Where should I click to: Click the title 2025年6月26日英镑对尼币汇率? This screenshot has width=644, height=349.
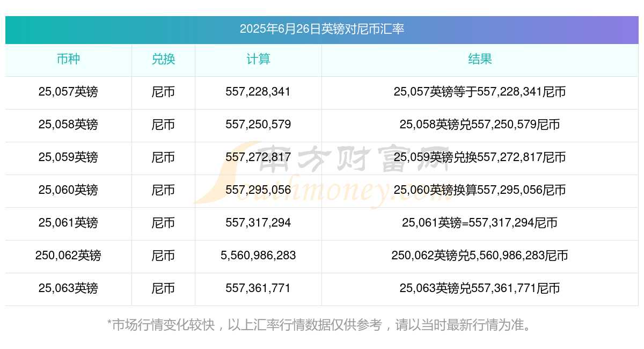pyautogui.click(x=322, y=29)
